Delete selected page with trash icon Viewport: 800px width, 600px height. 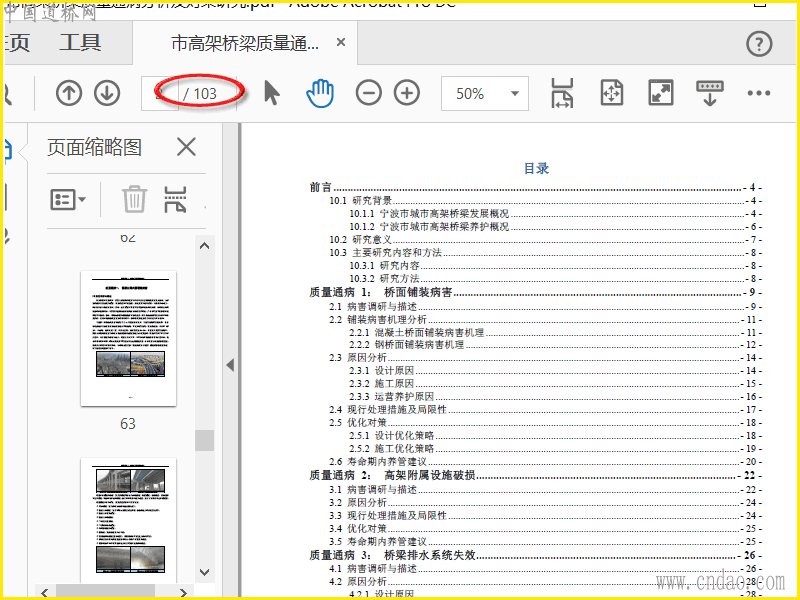(134, 199)
